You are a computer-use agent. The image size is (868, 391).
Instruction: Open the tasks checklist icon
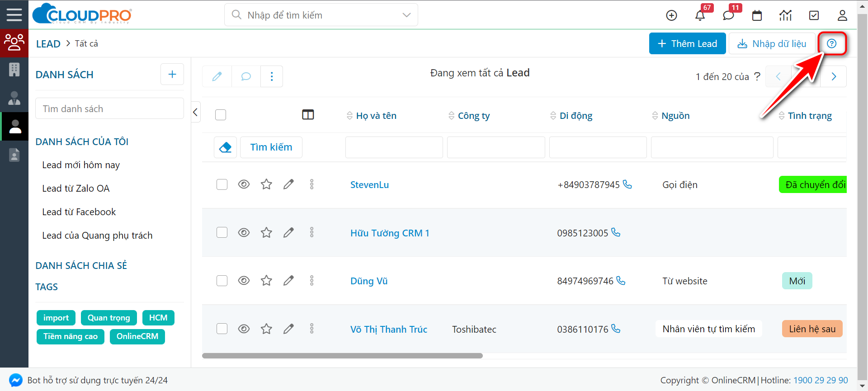coord(814,15)
